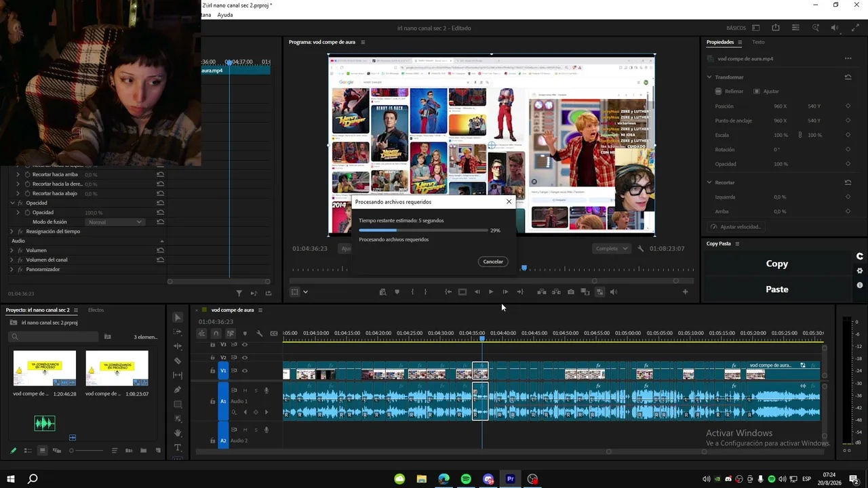868x488 pixels.
Task: Open Copy Pasta settings gear
Action: tap(860, 271)
